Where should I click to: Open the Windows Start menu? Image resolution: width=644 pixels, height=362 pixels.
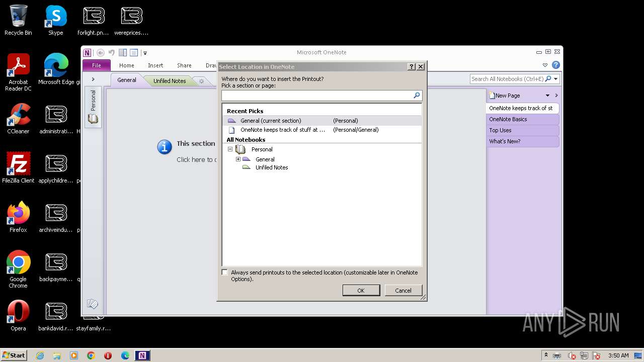(14, 355)
